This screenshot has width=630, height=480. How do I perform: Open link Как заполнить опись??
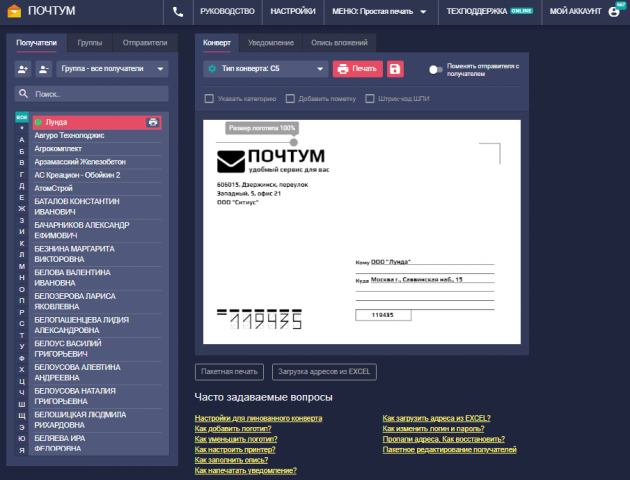point(231,460)
